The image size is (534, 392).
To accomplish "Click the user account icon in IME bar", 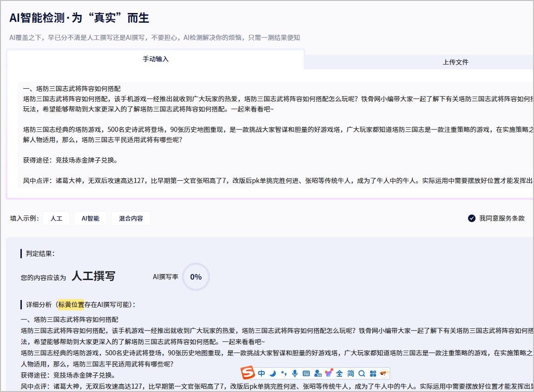I will pos(318,373).
